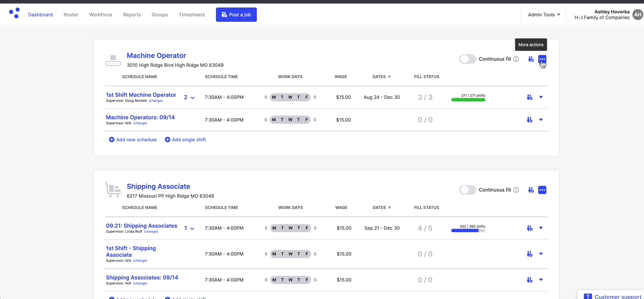The width and height of the screenshot is (644, 299).
Task: Click the 3 / 3 fill status value
Action: [425, 97]
